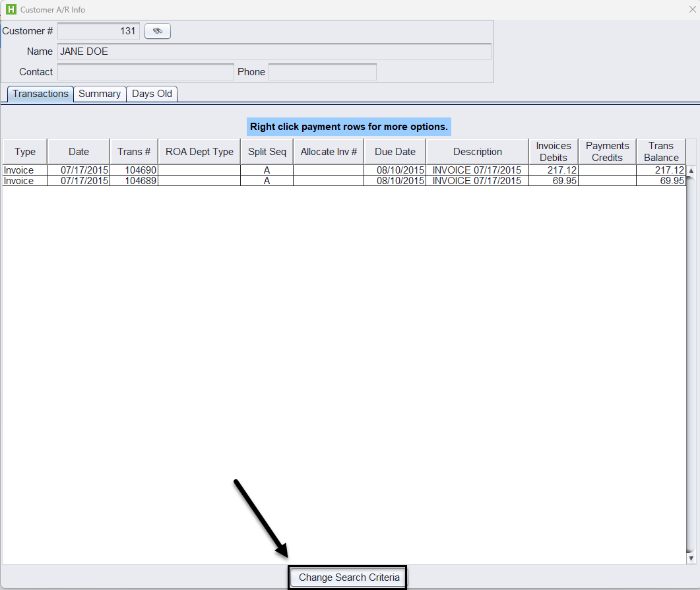Click the empty Contact field

[145, 72]
